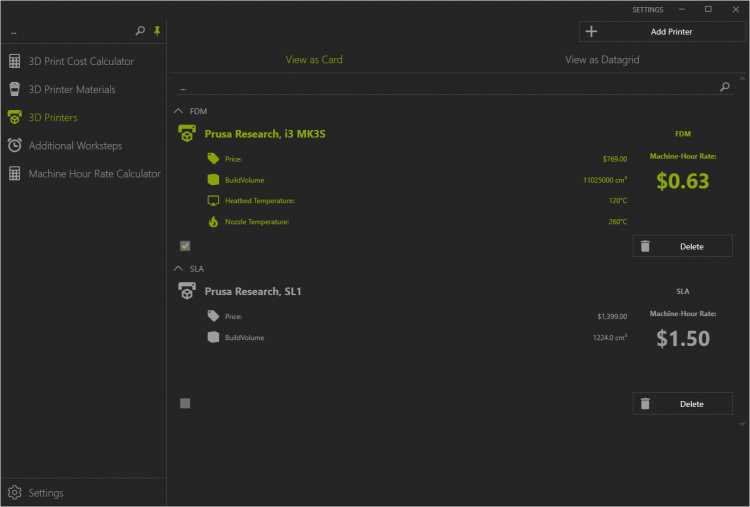
Task: Switch to View as Datagrid tab
Action: [601, 60]
